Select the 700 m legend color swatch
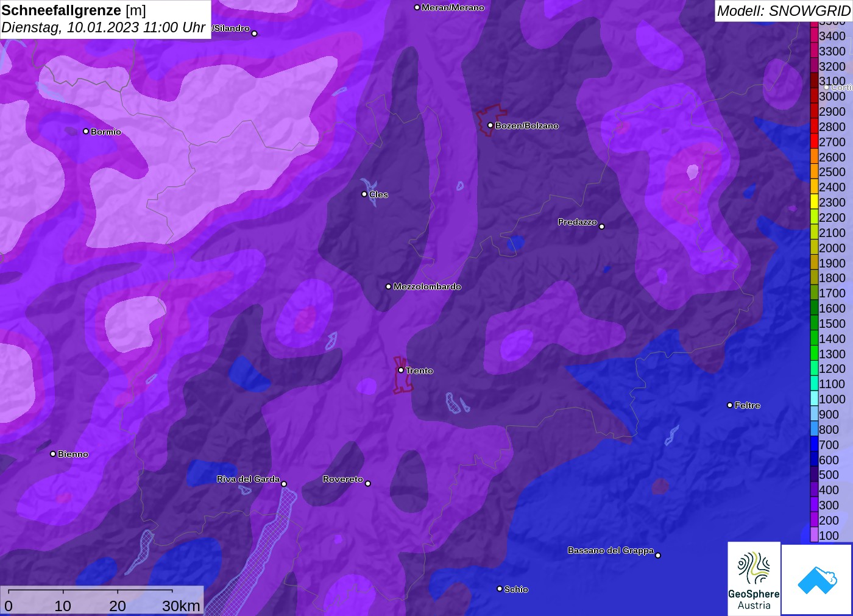This screenshot has height=616, width=853. (814, 445)
